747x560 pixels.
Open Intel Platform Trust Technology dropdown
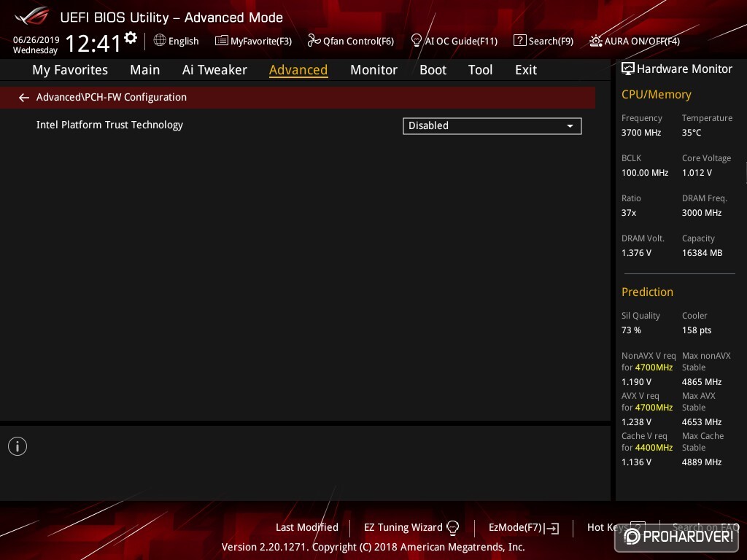coord(492,125)
